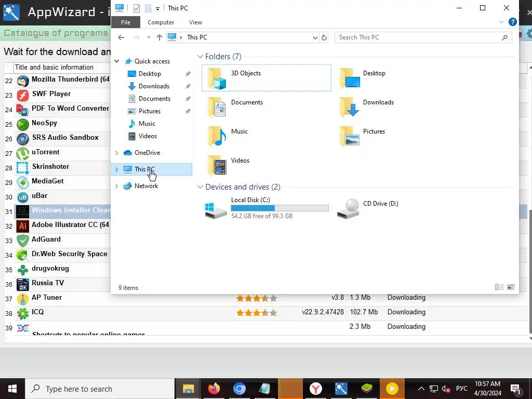Select ICQ icon in AppWizard list
532x399 pixels.
23,314
